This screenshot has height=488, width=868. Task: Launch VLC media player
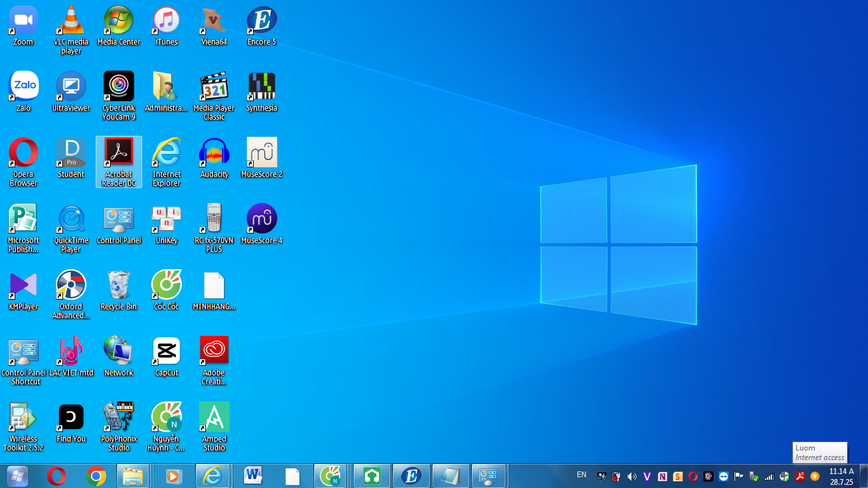(x=71, y=25)
